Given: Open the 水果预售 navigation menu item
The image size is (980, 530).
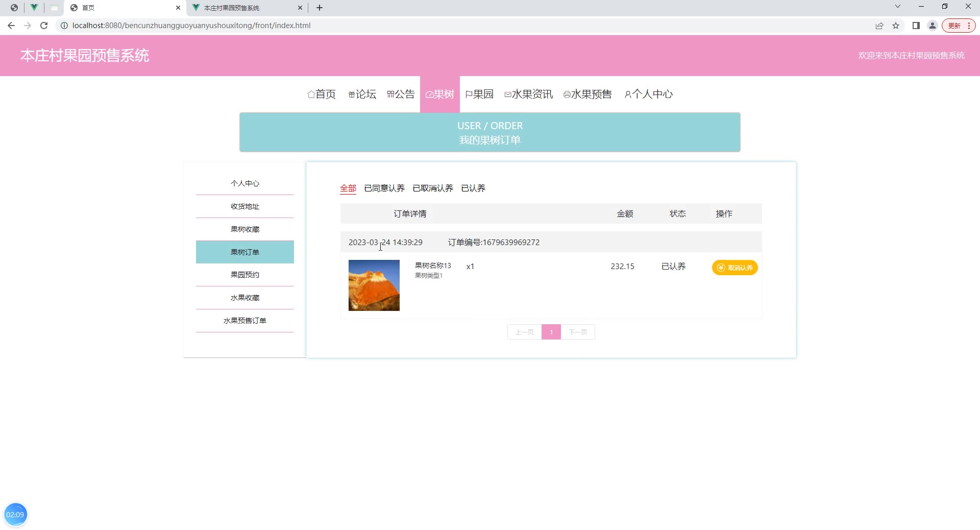Looking at the screenshot, I should click(x=587, y=94).
